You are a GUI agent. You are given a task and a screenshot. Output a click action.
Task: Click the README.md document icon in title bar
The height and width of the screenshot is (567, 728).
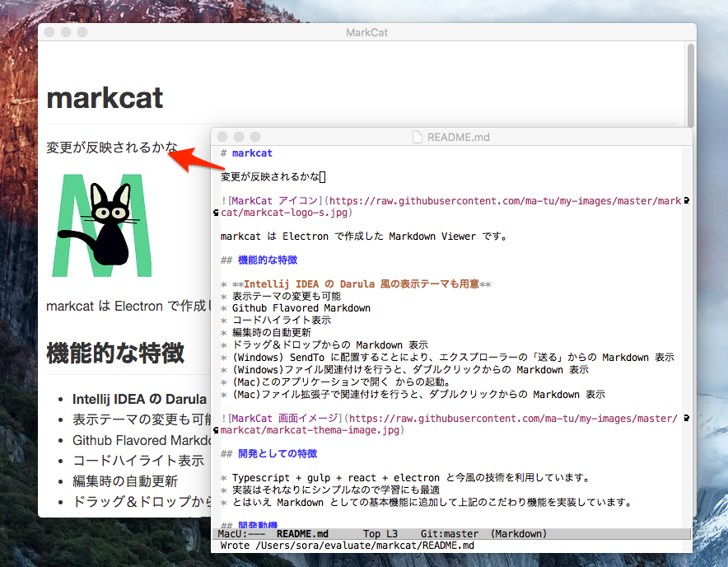tap(418, 138)
